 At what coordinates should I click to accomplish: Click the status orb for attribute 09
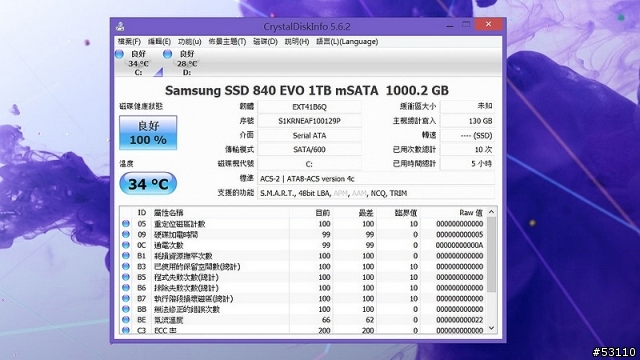[126, 234]
